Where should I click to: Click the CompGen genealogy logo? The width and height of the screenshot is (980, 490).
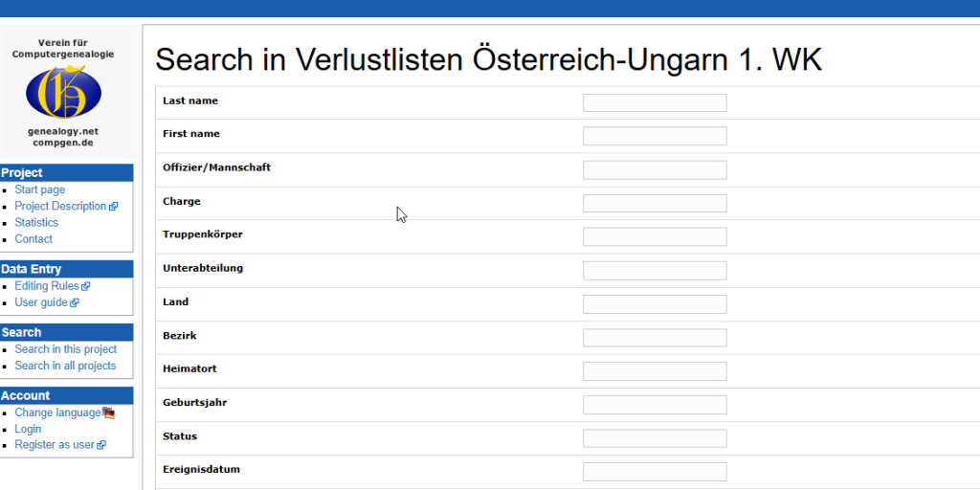coord(63,92)
